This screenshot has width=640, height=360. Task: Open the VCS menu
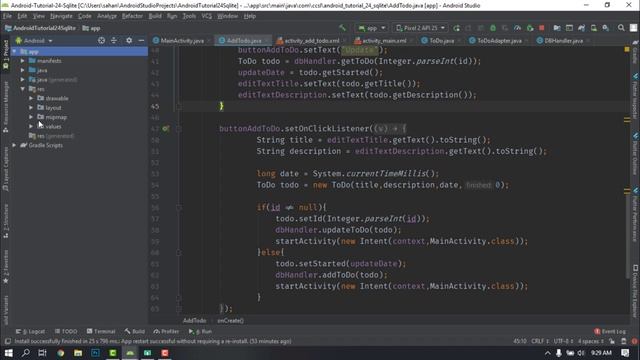coord(207,16)
